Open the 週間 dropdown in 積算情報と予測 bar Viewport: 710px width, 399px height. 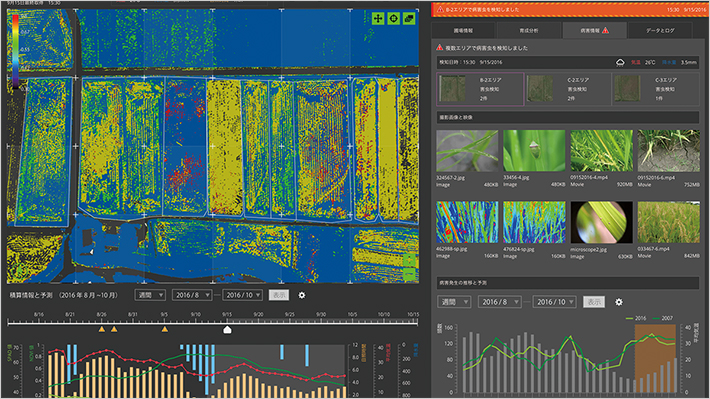[150, 295]
